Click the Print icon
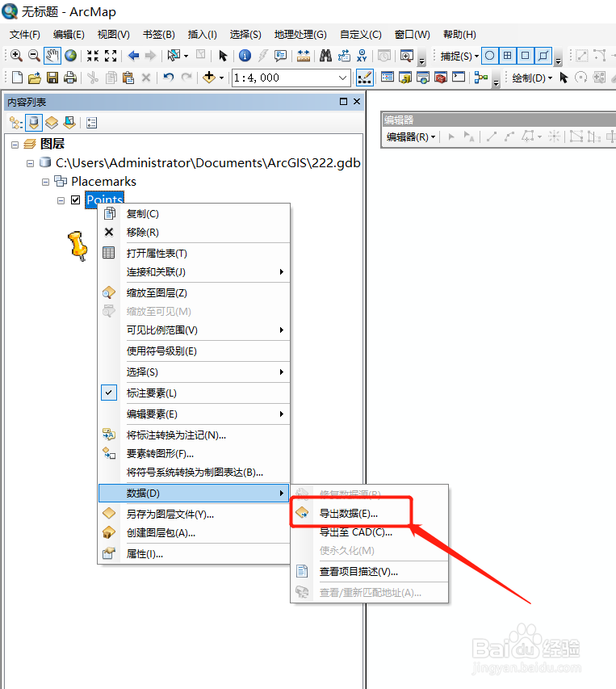Viewport: 616px width, 689px height. 70,78
